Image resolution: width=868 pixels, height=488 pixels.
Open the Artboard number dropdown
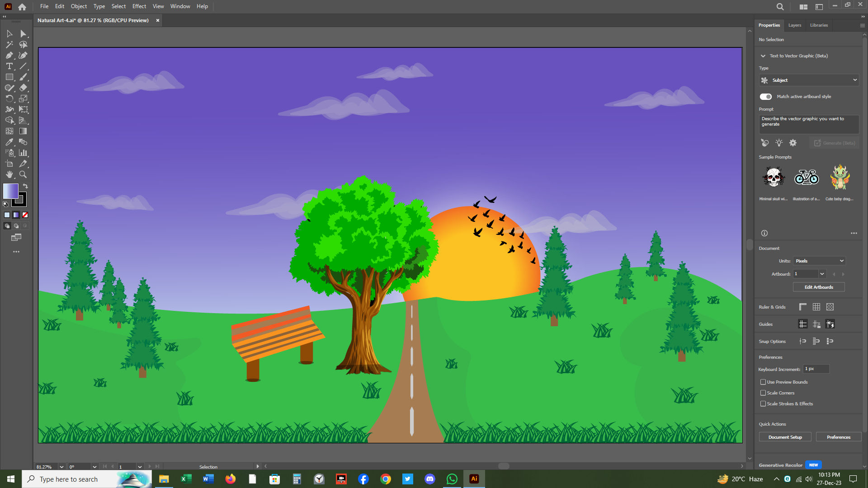822,274
